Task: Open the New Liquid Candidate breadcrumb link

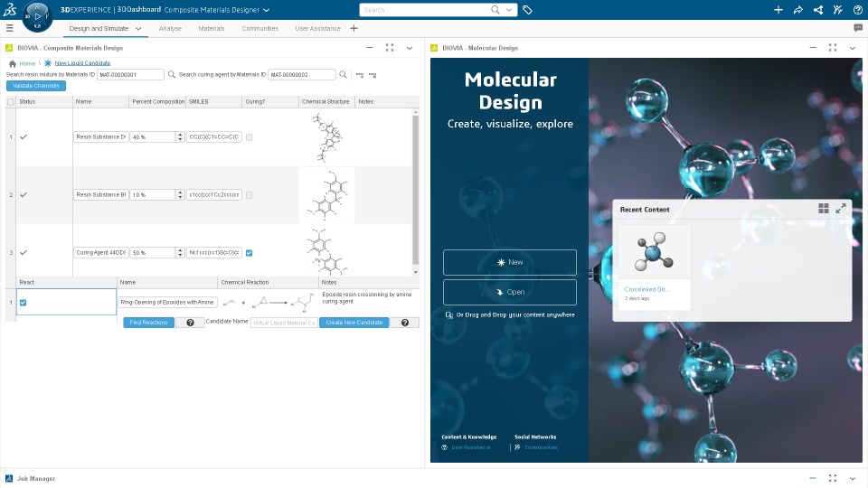Action: point(82,63)
